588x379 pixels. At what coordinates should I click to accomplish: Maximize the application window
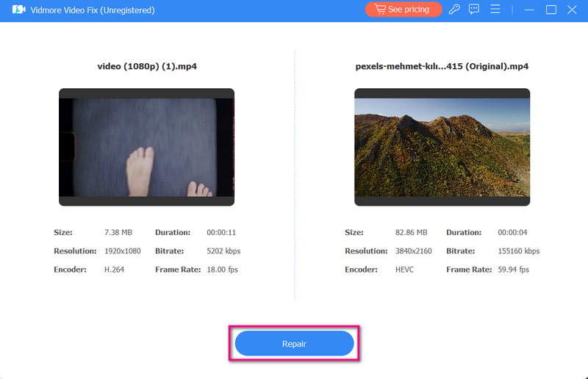[551, 10]
